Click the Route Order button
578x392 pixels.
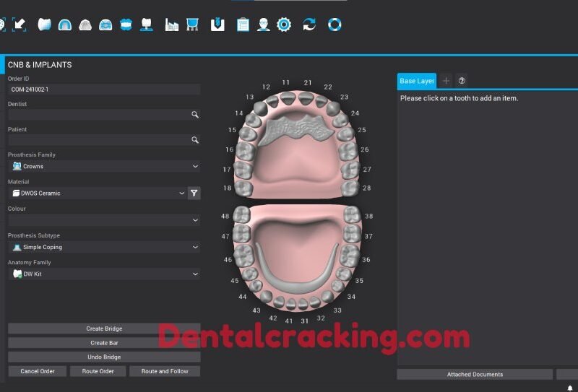[98, 371]
